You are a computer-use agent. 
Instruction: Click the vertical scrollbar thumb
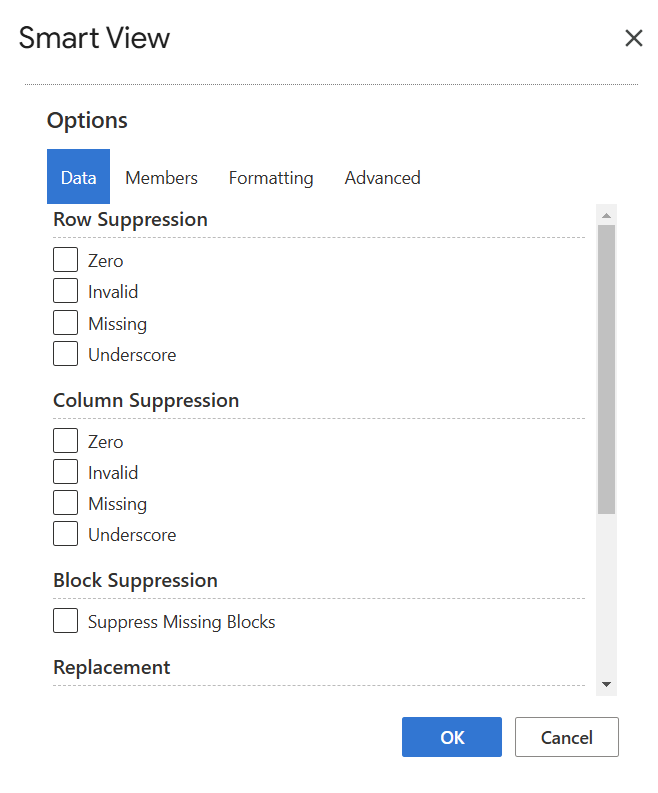coord(606,370)
